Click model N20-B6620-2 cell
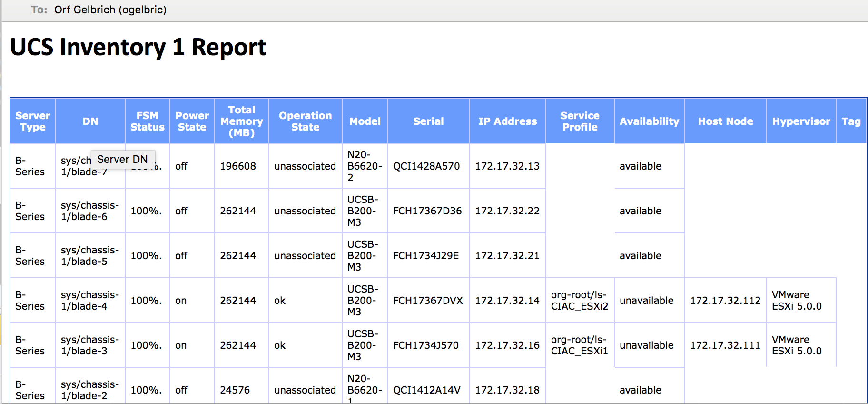Image resolution: width=868 pixels, height=404 pixels. (365, 166)
